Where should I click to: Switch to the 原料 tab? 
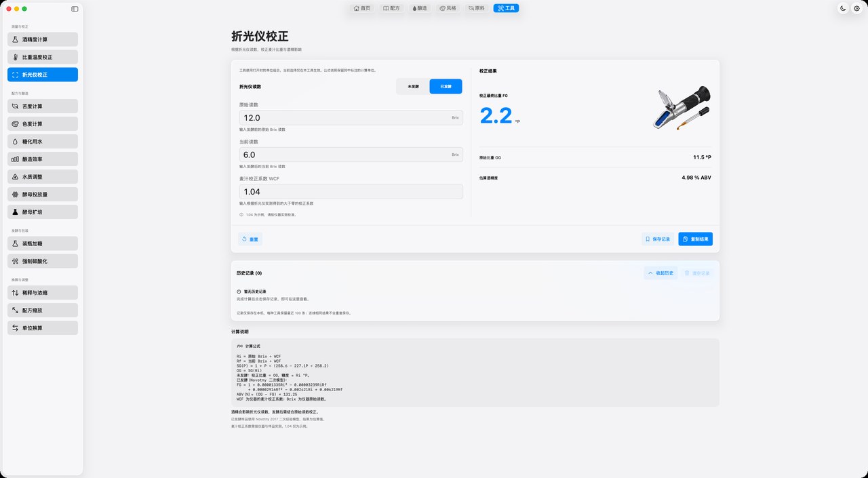pyautogui.click(x=477, y=8)
